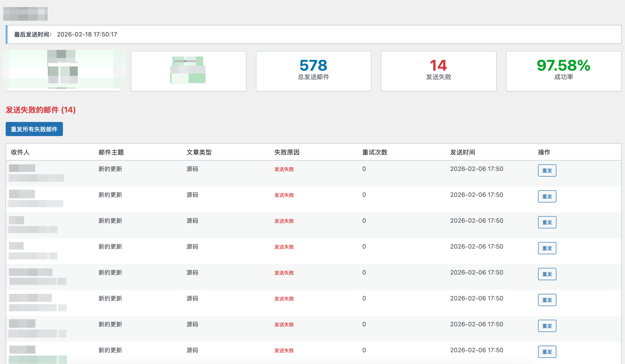Click the 邮件主题 column header
This screenshot has width=625, height=364.
[x=111, y=152]
